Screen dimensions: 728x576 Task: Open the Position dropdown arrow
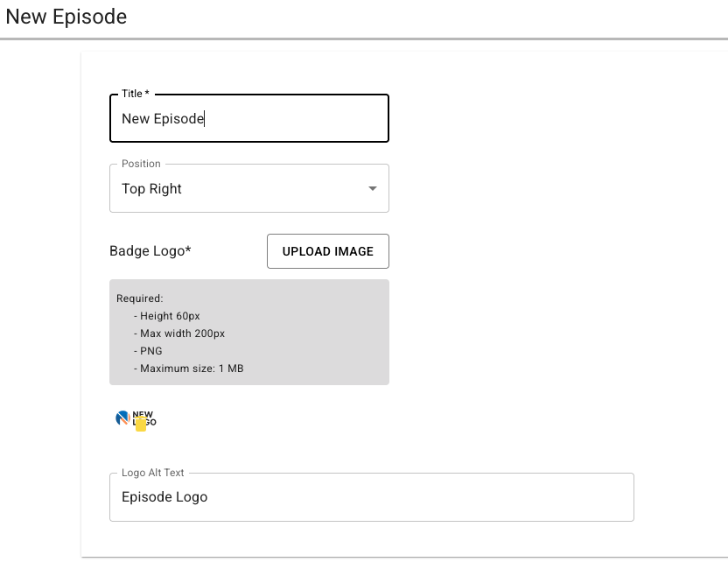click(x=373, y=188)
